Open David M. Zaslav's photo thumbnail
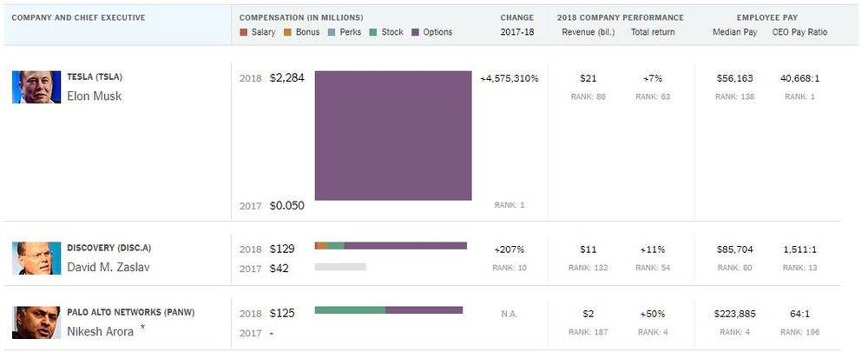 (x=36, y=258)
